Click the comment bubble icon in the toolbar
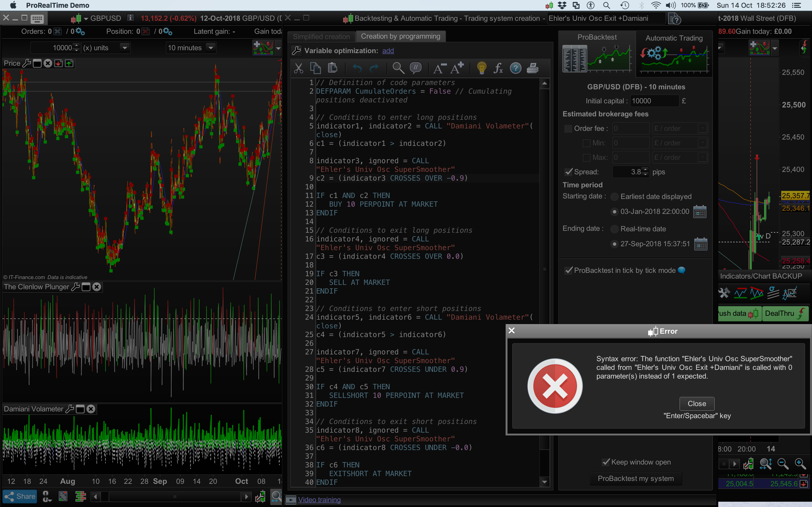Screen dimensions: 812x507 coord(415,68)
